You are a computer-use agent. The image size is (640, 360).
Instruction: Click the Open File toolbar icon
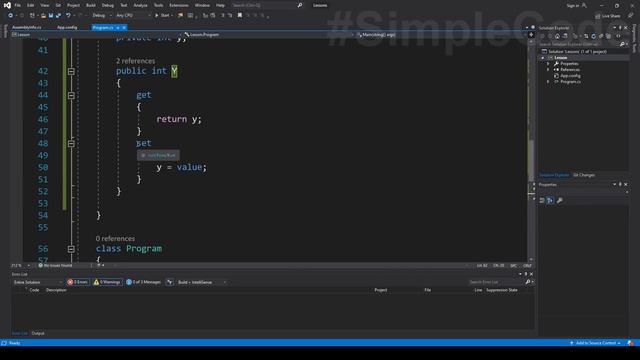tap(43, 16)
